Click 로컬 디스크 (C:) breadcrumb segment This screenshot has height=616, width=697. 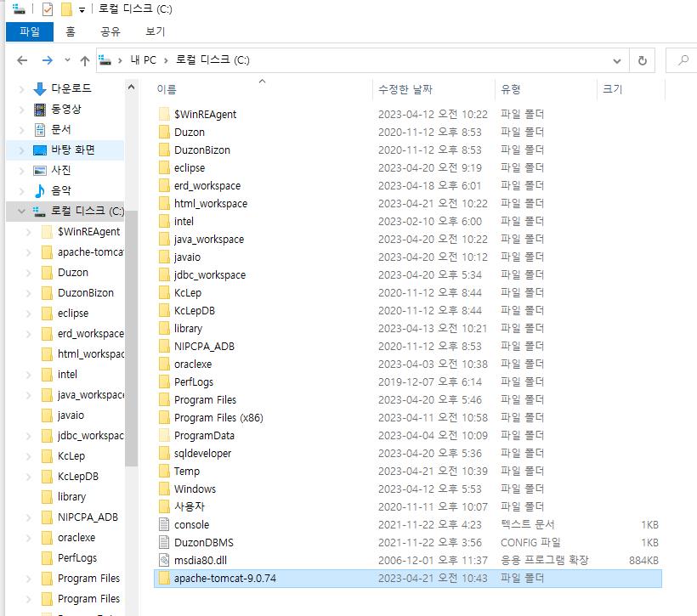(x=212, y=60)
